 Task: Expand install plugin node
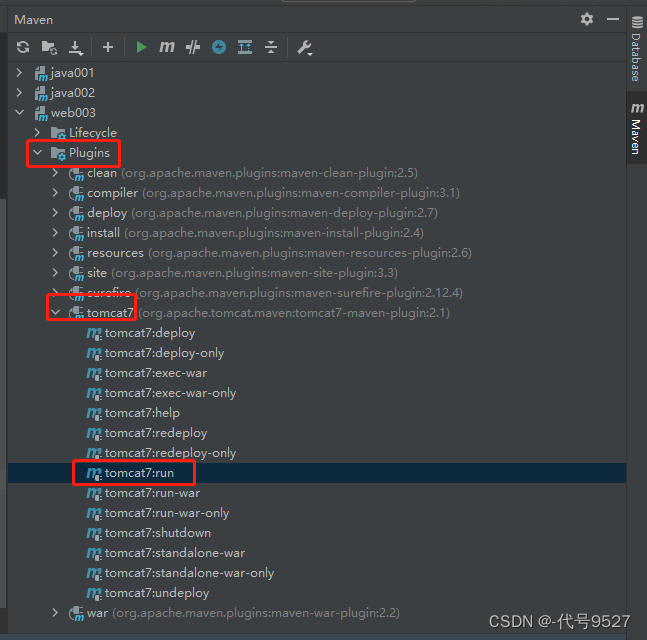coord(55,232)
